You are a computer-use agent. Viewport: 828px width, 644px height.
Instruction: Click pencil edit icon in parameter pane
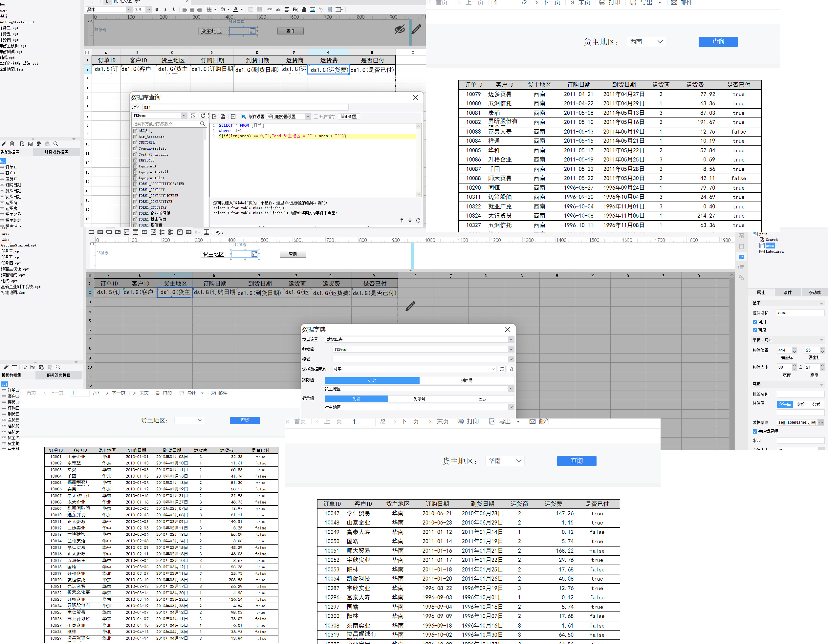[416, 30]
